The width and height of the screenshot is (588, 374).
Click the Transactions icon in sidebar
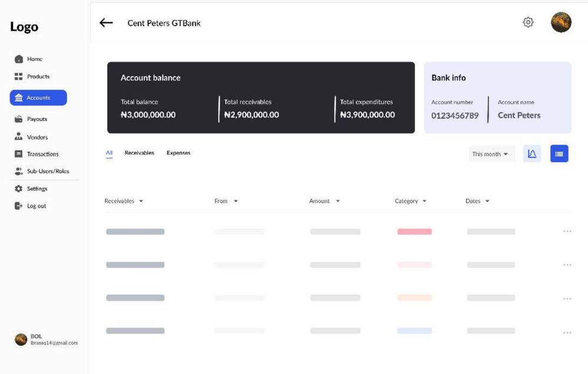[x=19, y=154]
